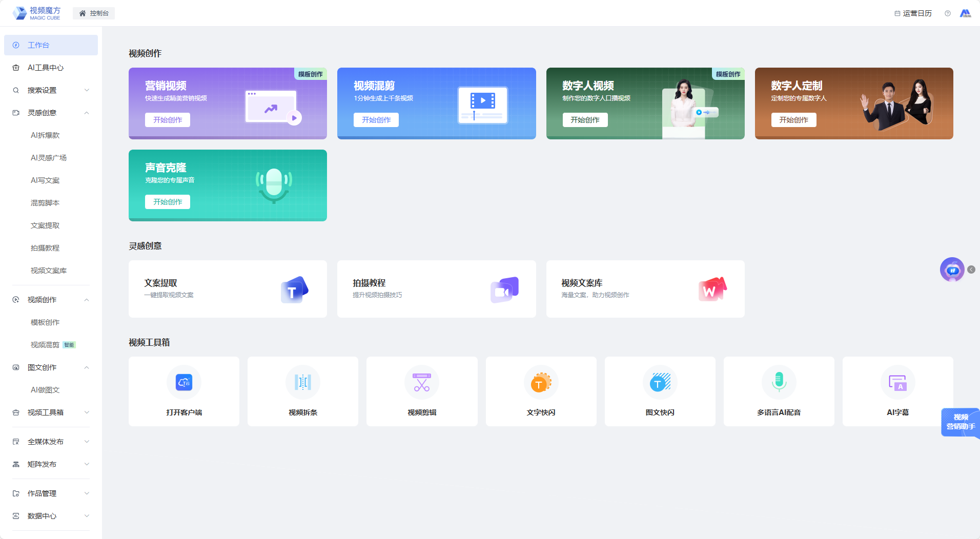Click the 全媒体发布 sidebar icon
This screenshot has height=539, width=980.
[16, 442]
